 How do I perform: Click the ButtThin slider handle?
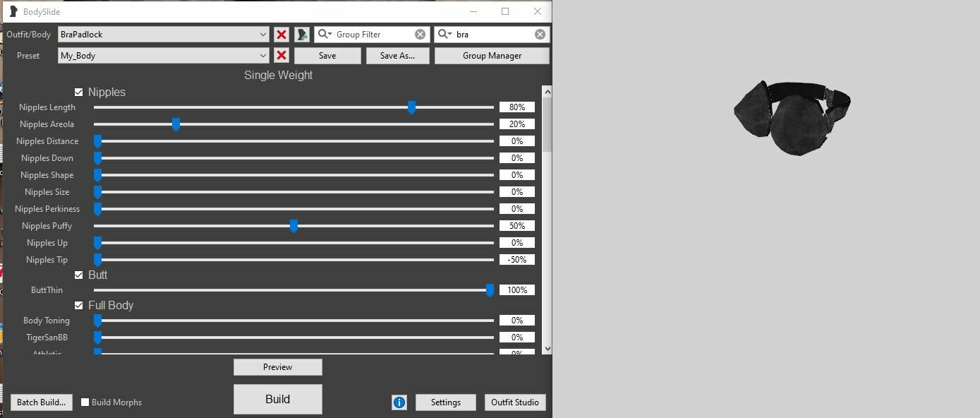click(490, 290)
